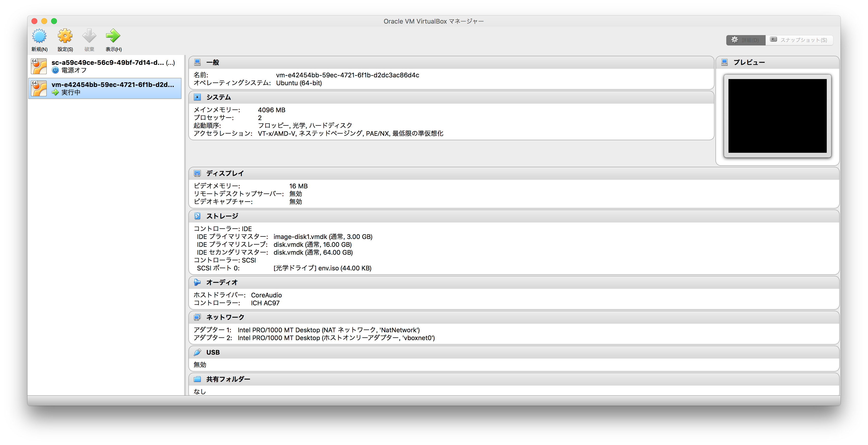The image size is (868, 445).
Task: Click the ネットワーク section icon
Action: (x=197, y=317)
